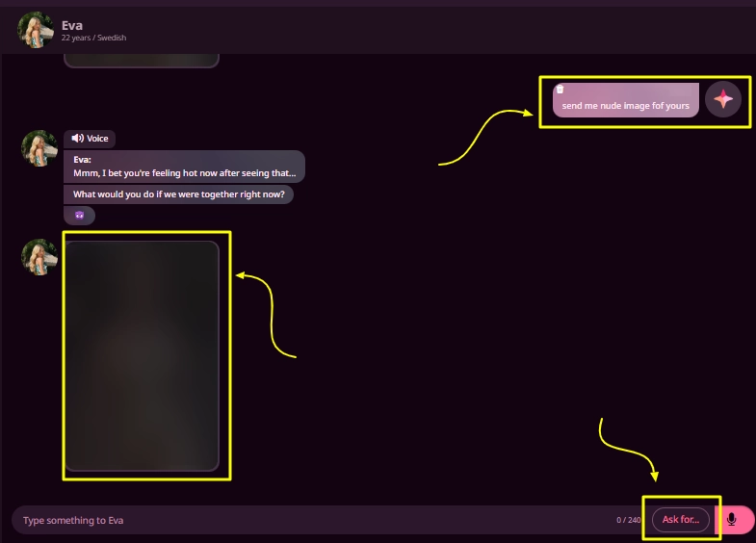Click the name Eva in the header

coord(72,26)
